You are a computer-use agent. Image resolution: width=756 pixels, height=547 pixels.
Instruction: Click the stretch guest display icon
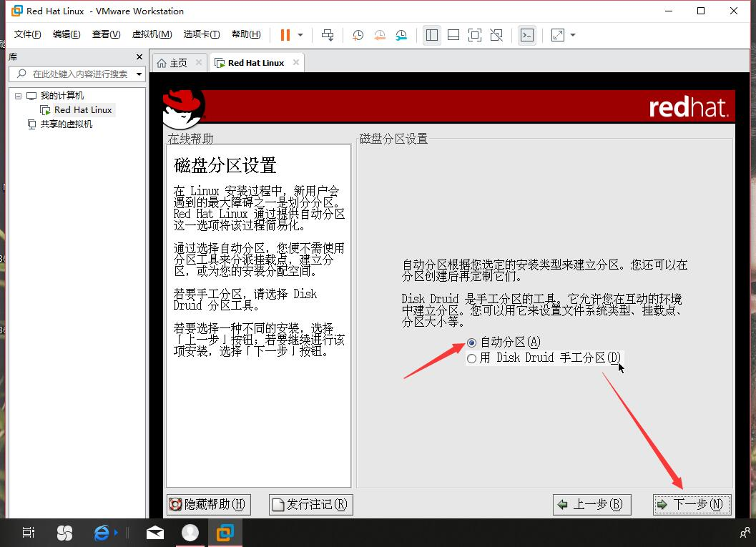[x=558, y=35]
